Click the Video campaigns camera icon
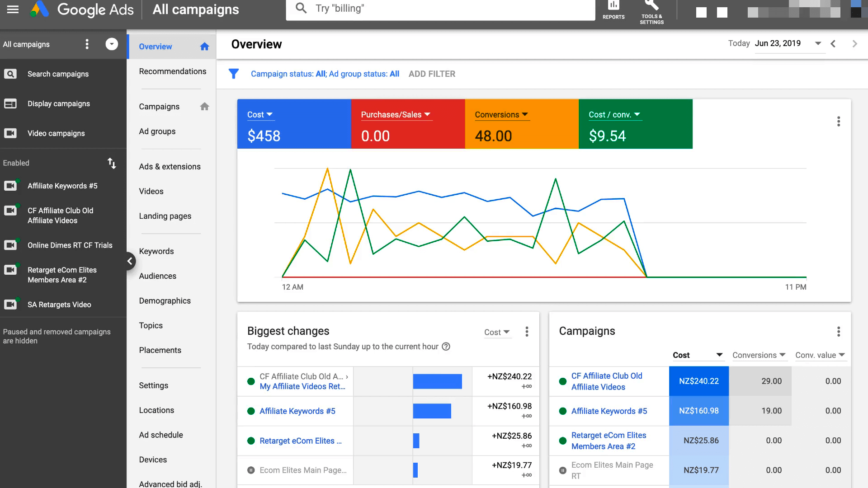868x488 pixels. click(10, 133)
